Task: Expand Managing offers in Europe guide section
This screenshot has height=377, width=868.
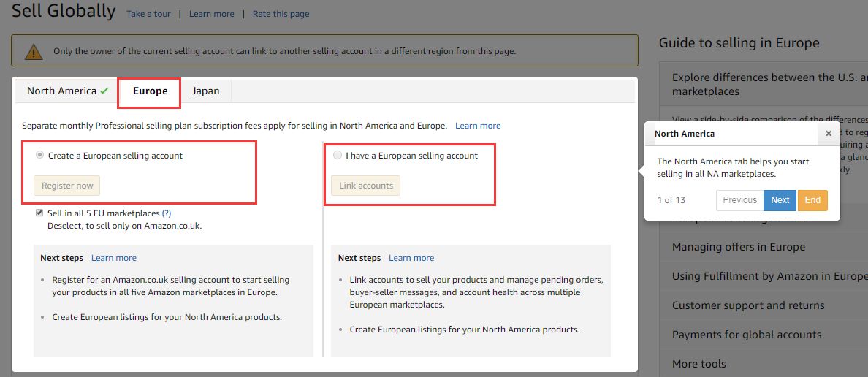Action: coord(764,247)
